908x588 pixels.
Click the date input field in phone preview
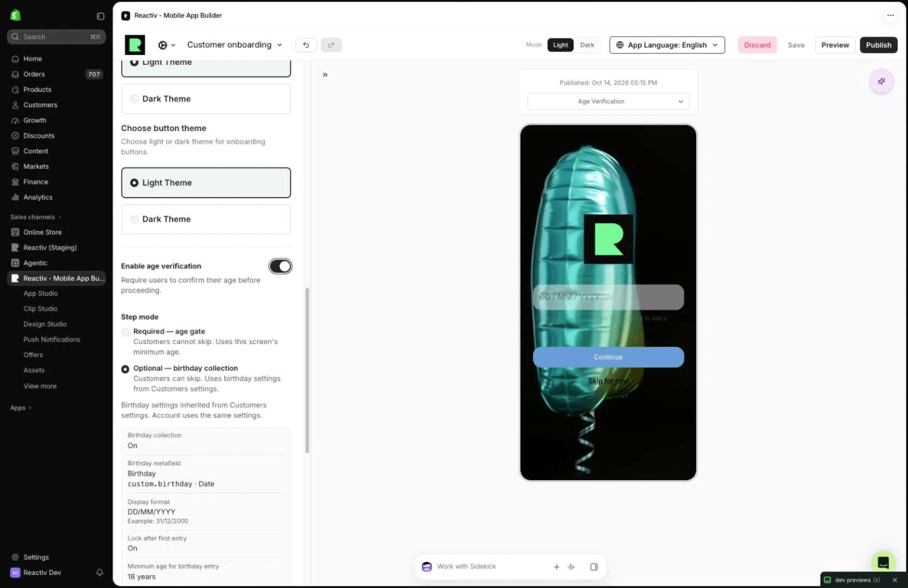[608, 297]
